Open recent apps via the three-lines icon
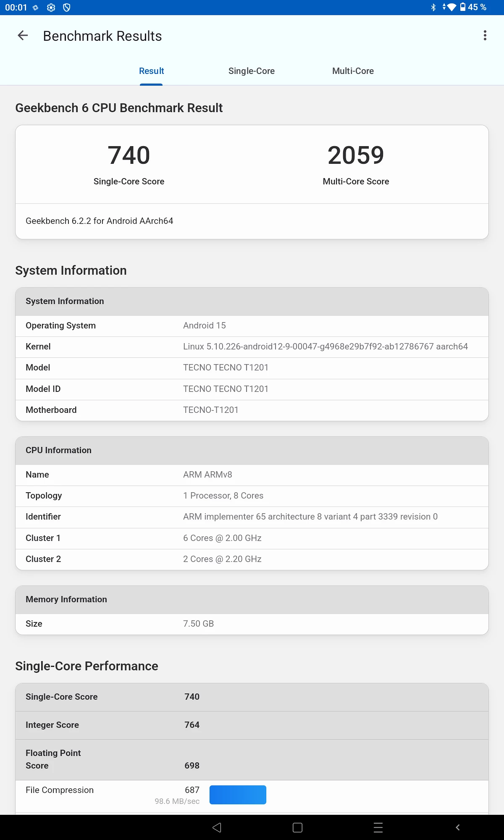 378,827
